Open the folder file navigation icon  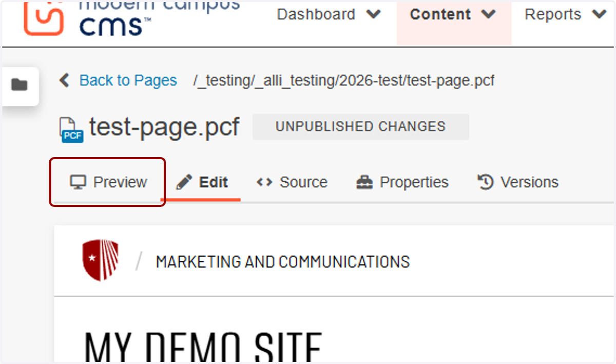(20, 85)
